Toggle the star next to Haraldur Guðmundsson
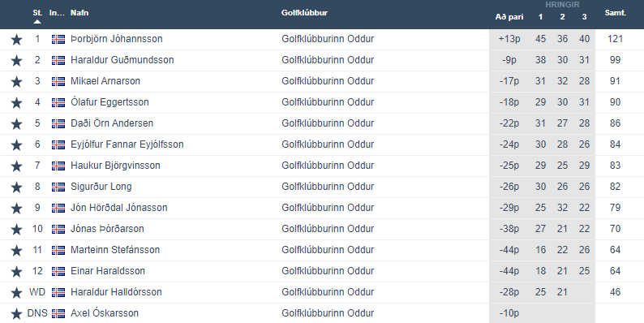Image resolution: width=644 pixels, height=323 pixels. (x=16, y=60)
